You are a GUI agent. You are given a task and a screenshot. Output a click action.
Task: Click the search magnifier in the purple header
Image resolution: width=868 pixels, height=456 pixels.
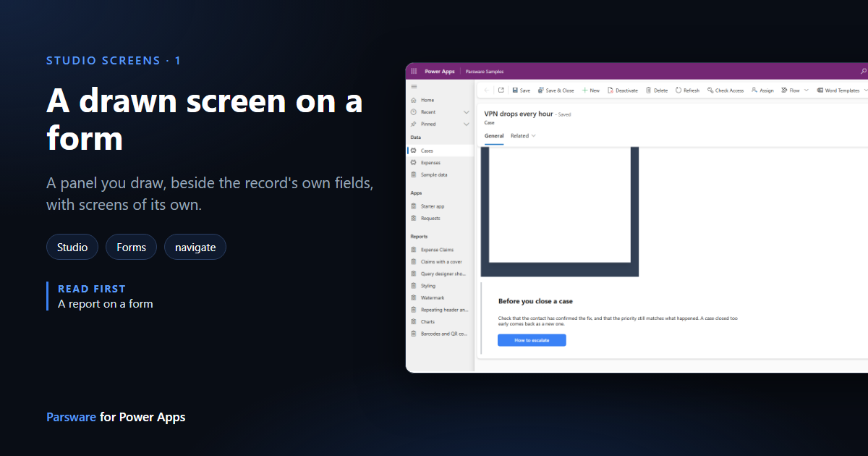tap(863, 72)
